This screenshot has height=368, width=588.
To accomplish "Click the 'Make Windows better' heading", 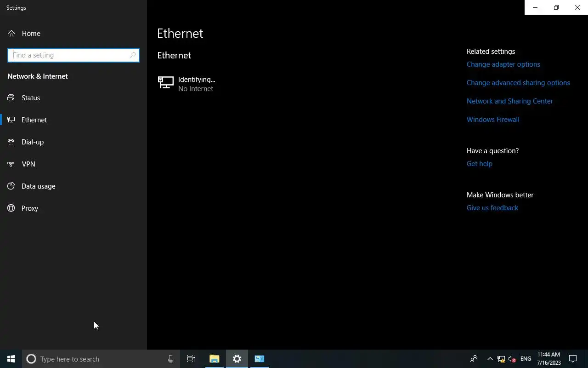I will (500, 195).
